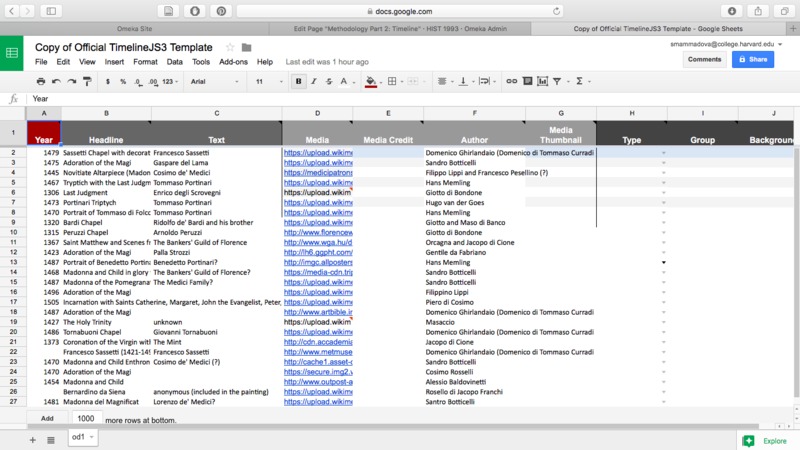The image size is (800, 450).
Task: Click the Comments button
Action: tap(704, 59)
